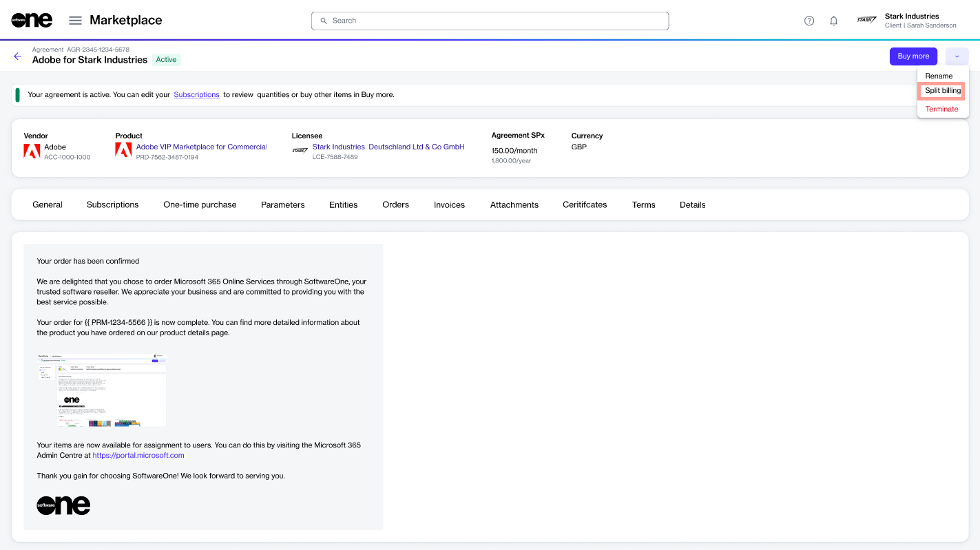This screenshot has height=550, width=980.
Task: Follow the Subscriptions link in banner
Action: [196, 94]
